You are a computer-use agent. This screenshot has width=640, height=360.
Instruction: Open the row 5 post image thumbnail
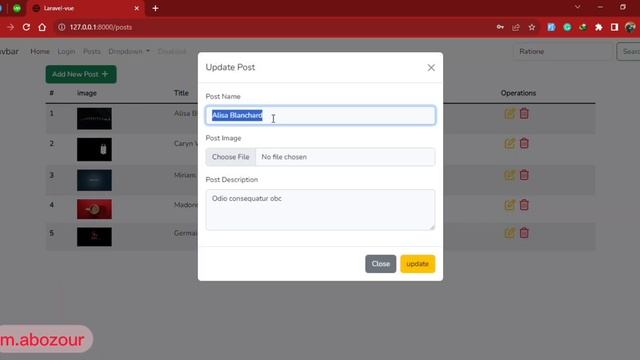pos(94,237)
